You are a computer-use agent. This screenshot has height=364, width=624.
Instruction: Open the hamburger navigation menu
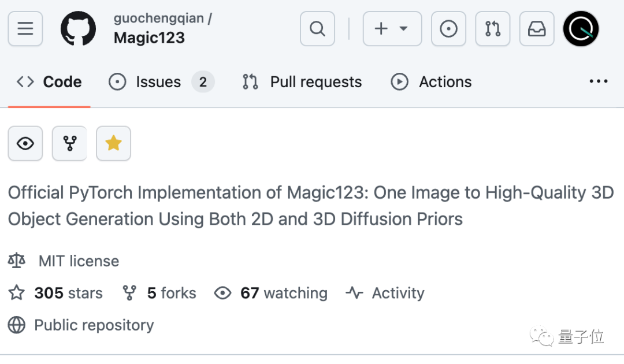point(25,28)
